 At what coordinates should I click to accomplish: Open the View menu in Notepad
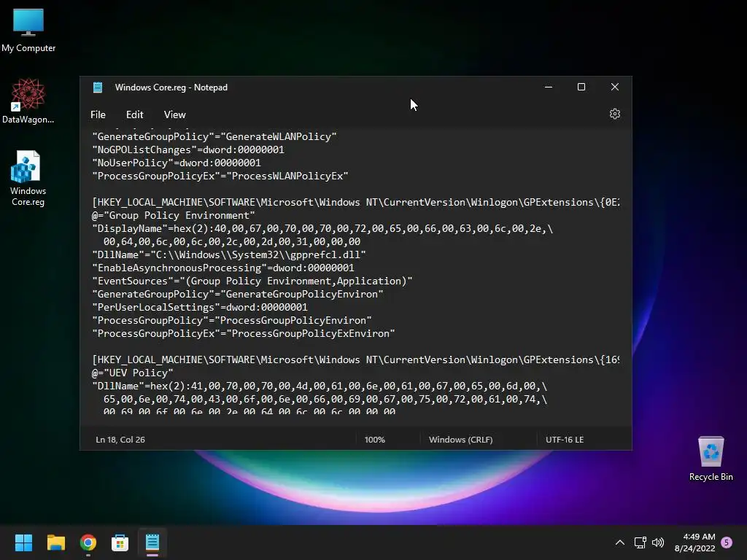[174, 114]
